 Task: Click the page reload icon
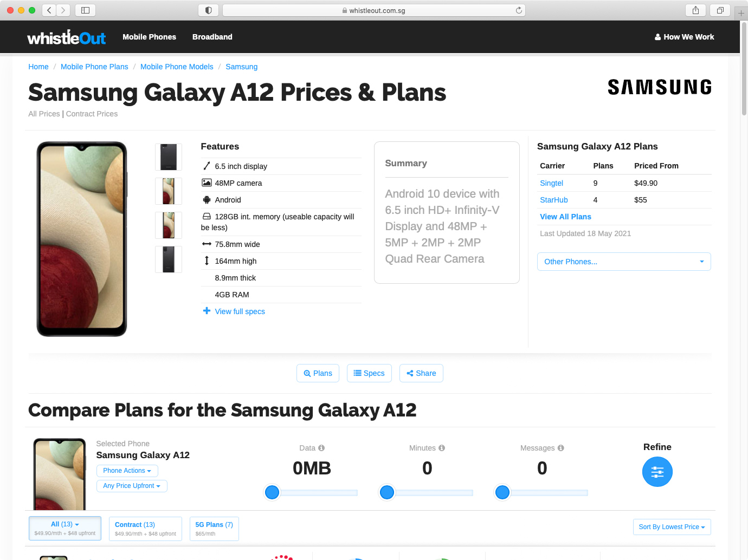pos(519,10)
